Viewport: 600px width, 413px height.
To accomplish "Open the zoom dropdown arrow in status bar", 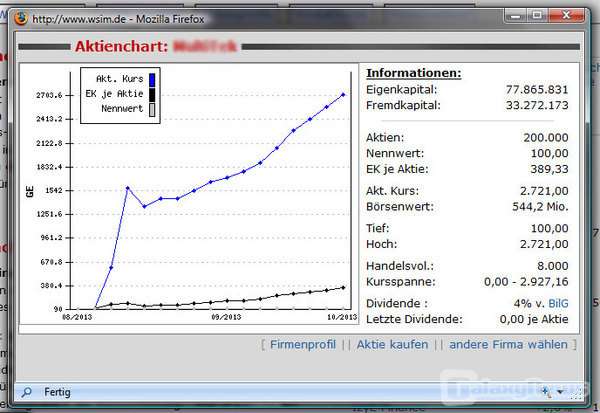I will pos(561,392).
